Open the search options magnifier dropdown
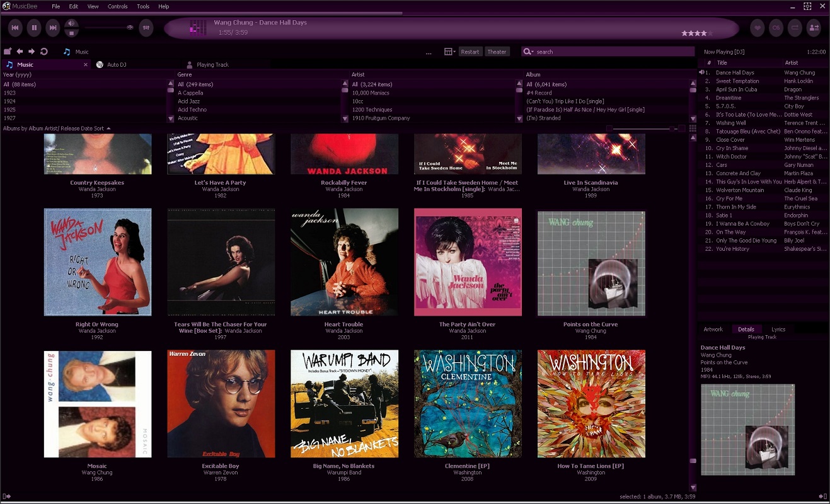This screenshot has height=504, width=830. (529, 52)
